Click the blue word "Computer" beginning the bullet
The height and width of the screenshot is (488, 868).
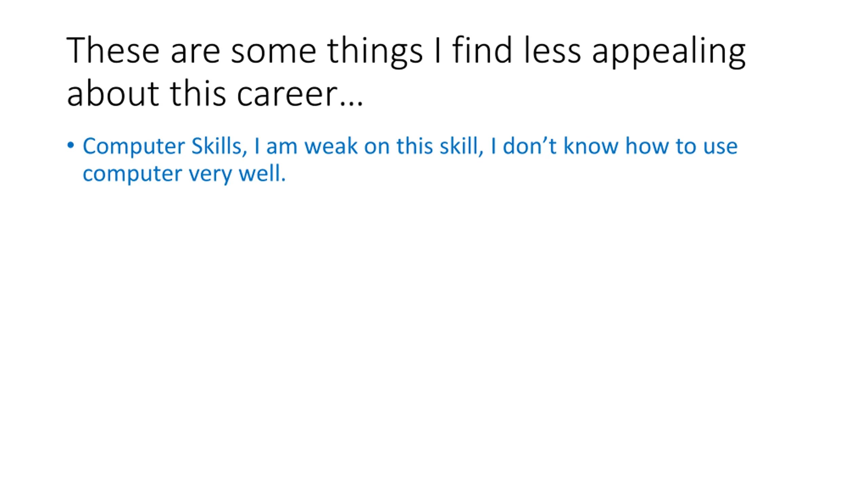(134, 147)
